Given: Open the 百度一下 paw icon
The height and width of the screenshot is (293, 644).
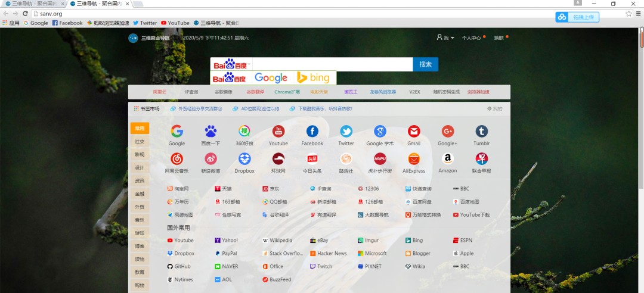Looking at the screenshot, I should pos(210,132).
